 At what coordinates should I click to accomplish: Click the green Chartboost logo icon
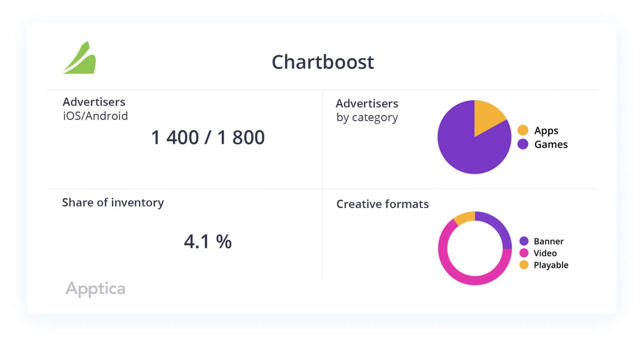(x=80, y=59)
